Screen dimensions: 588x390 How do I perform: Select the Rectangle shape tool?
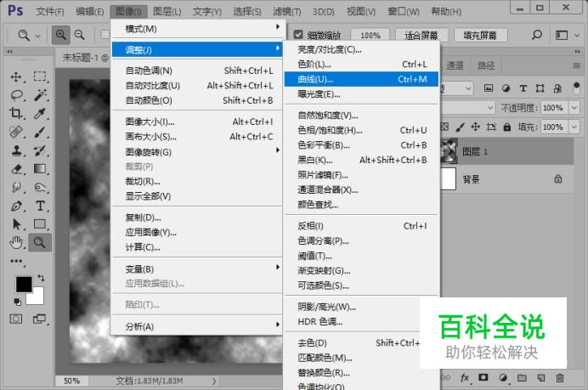(x=40, y=223)
